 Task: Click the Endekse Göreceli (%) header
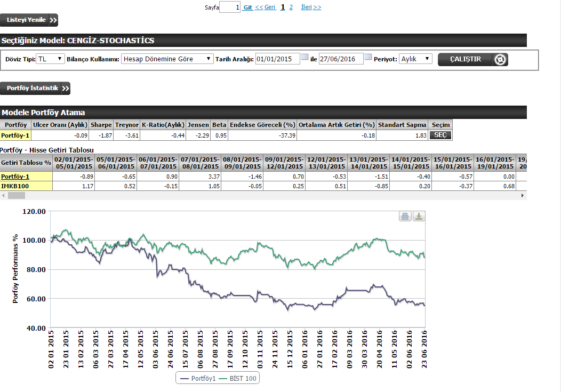tap(262, 124)
